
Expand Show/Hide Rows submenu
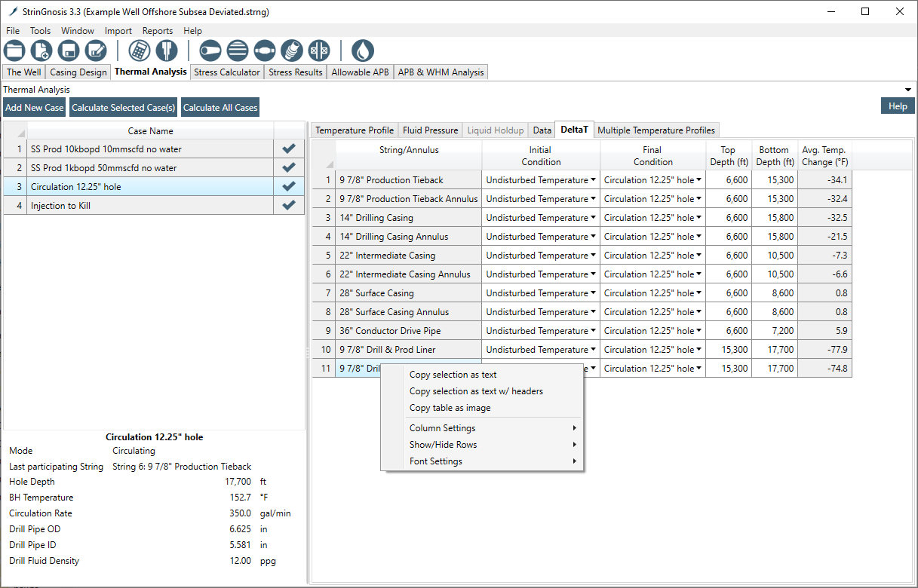coord(483,445)
